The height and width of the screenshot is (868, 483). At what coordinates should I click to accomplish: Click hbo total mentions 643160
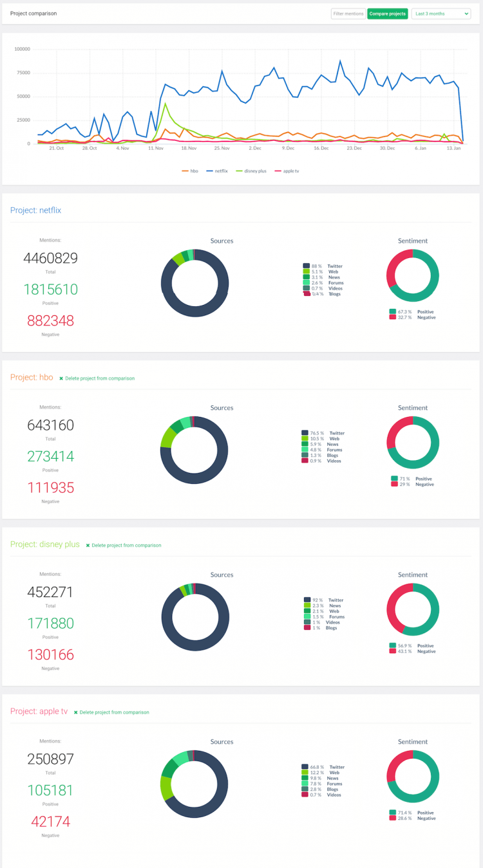coord(50,425)
